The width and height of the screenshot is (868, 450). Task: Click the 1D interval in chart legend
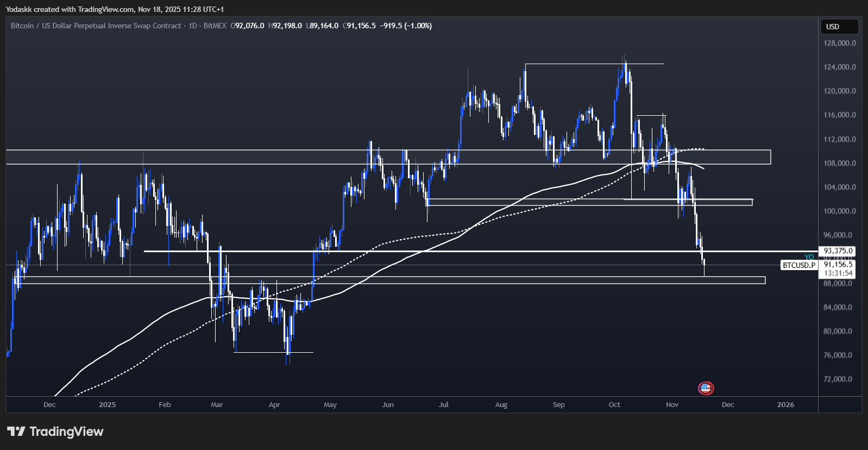click(192, 26)
